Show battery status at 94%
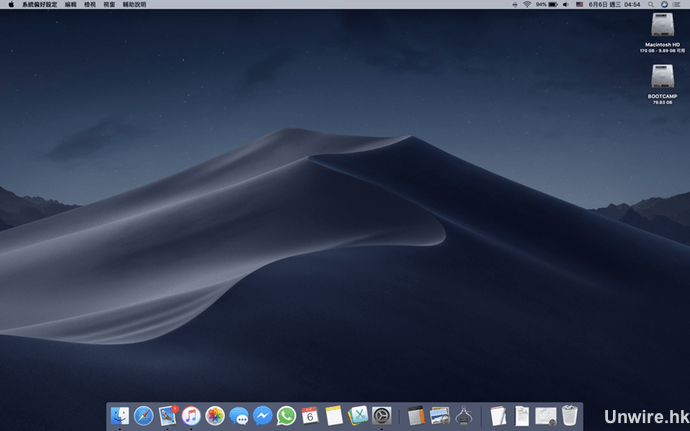Viewport: 690px width, 431px height. pos(547,4)
